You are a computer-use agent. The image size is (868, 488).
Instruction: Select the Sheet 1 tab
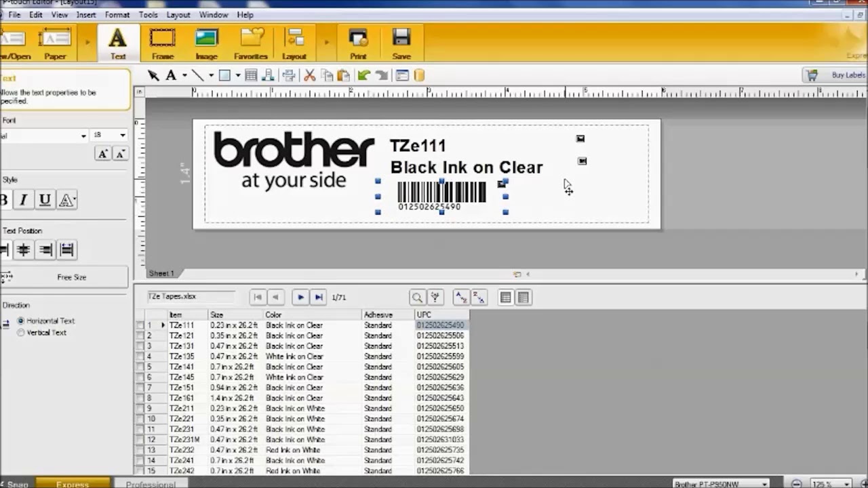[161, 273]
